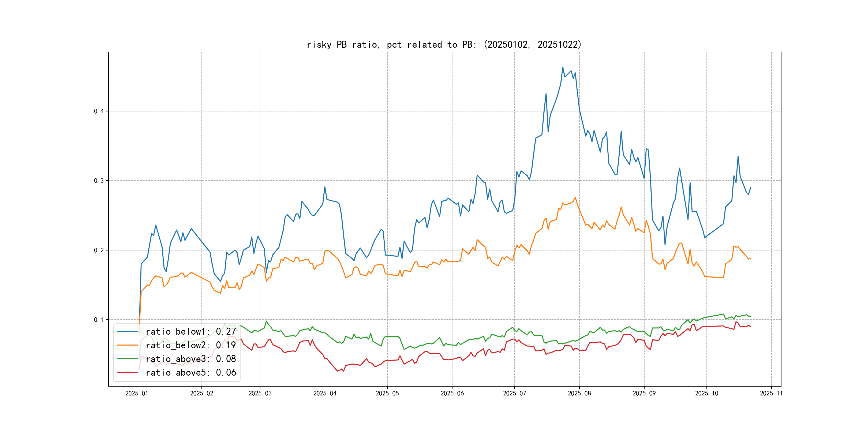Click the orange ratio_below2 legend line swatch
The width and height of the screenshot is (868, 434).
(127, 345)
